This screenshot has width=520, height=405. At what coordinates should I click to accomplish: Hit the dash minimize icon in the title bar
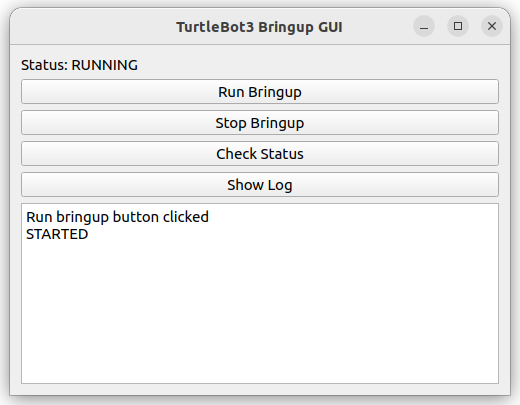pos(424,26)
